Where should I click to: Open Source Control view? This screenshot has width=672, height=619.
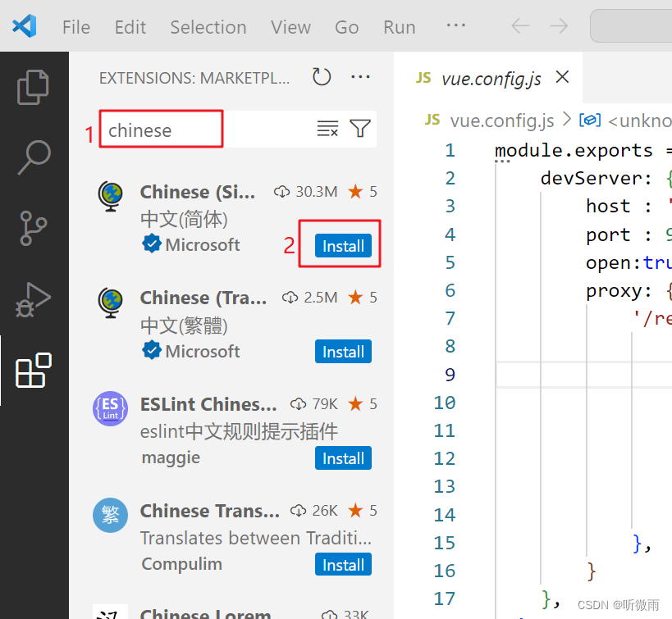coord(33,228)
